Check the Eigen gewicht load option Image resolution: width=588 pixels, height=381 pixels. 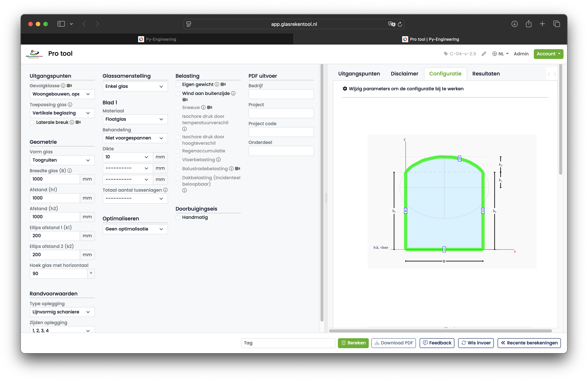point(178,85)
